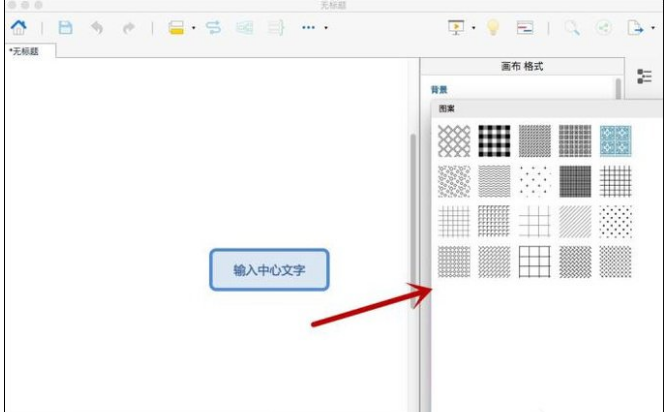Redo the last undone action

(x=129, y=28)
